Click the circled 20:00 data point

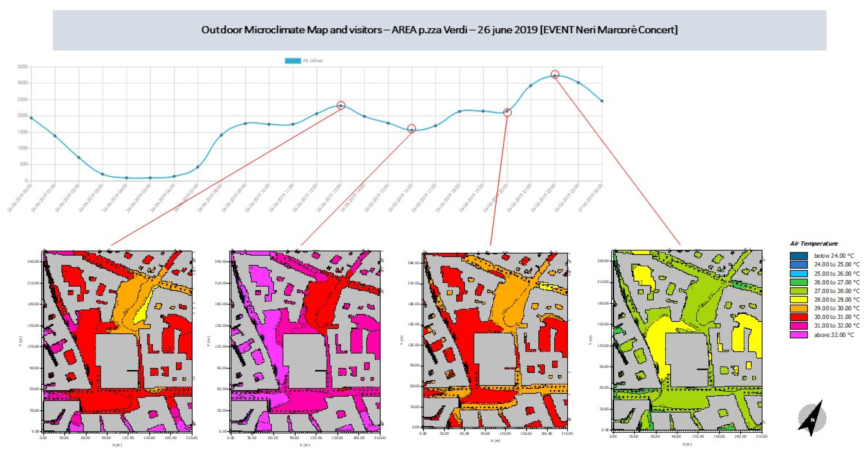pyautogui.click(x=507, y=111)
